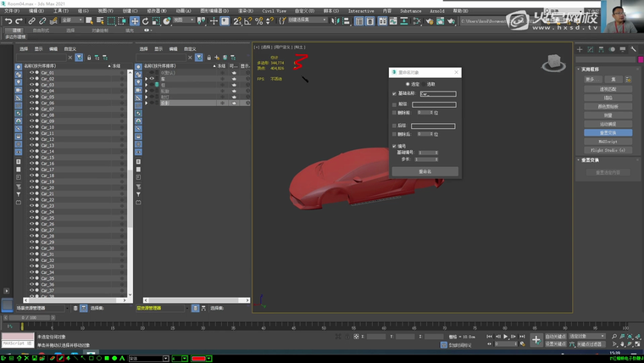This screenshot has width=644, height=363.
Task: Open the 动画 menu in menu bar
Action: (184, 11)
